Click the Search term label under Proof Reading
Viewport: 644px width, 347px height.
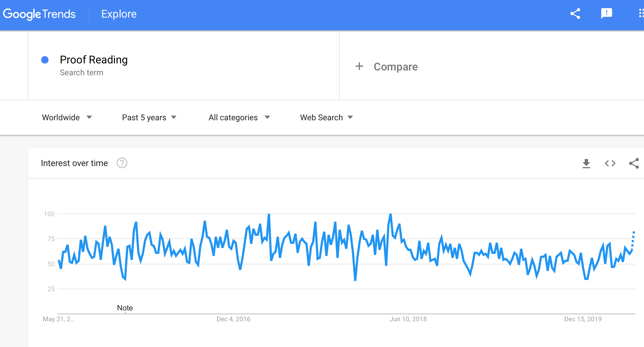pos(81,73)
